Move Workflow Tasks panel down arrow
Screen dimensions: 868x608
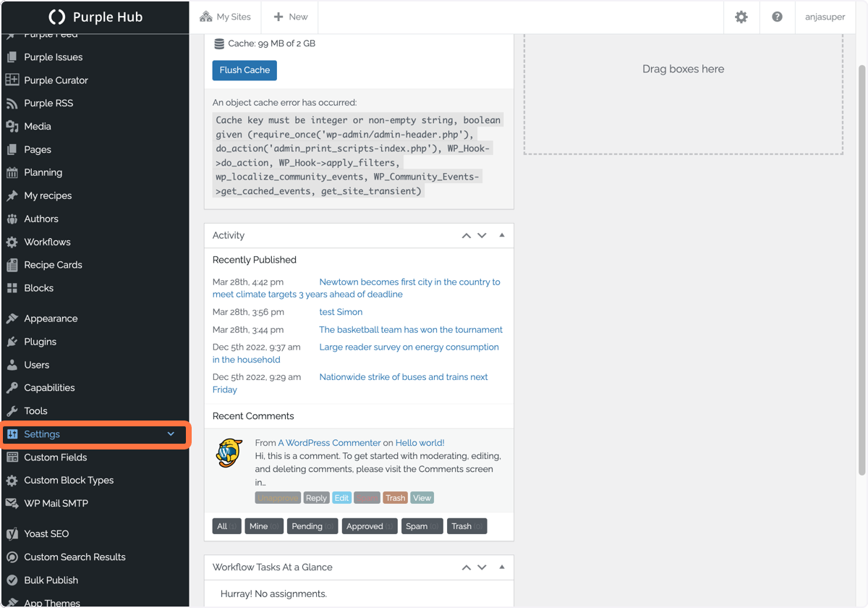[482, 567]
